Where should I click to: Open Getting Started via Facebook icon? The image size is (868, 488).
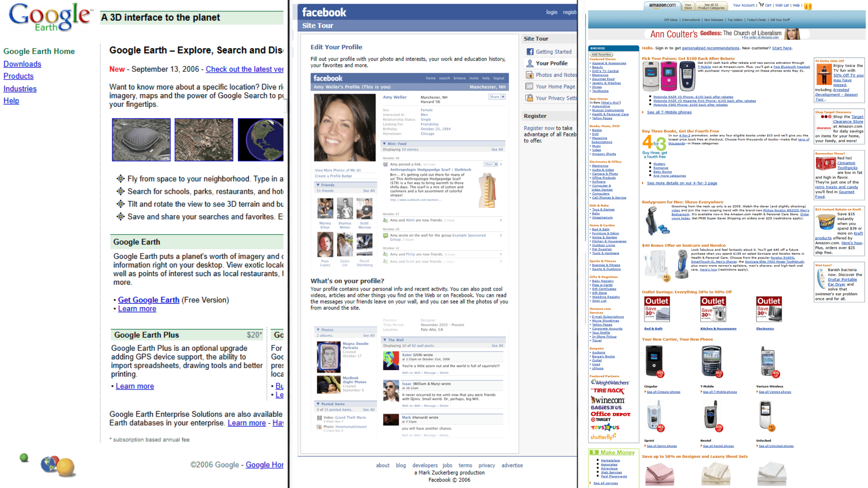coord(529,52)
